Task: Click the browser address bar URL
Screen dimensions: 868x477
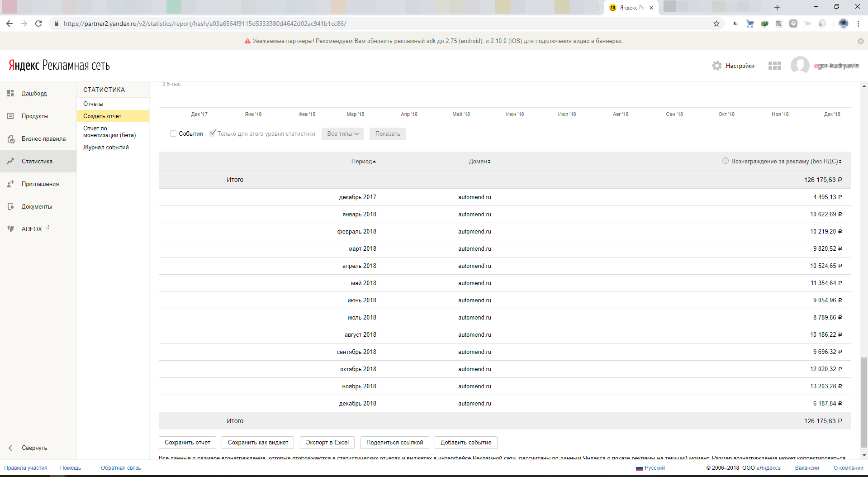Action: point(205,24)
